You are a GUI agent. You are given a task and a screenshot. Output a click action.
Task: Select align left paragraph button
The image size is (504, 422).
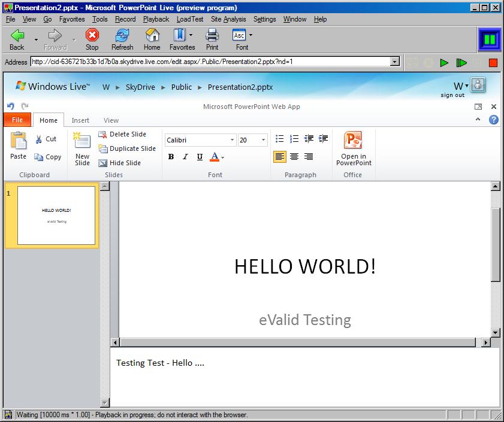pos(280,157)
